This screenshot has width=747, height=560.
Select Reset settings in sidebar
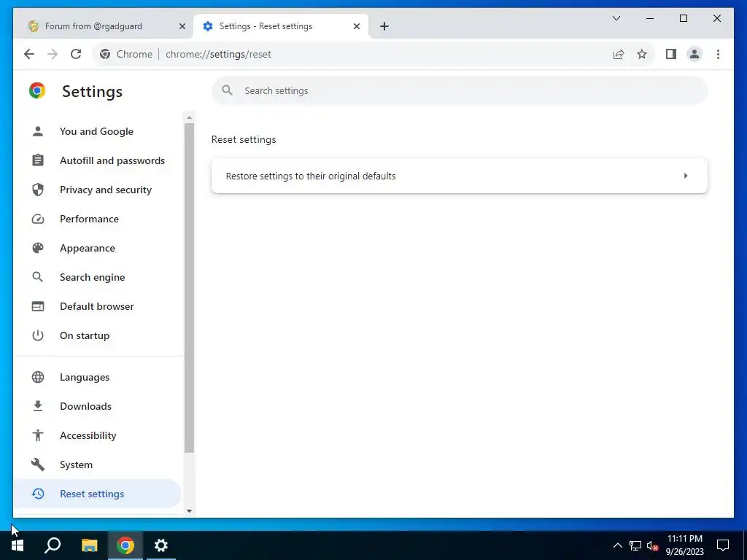[97, 494]
